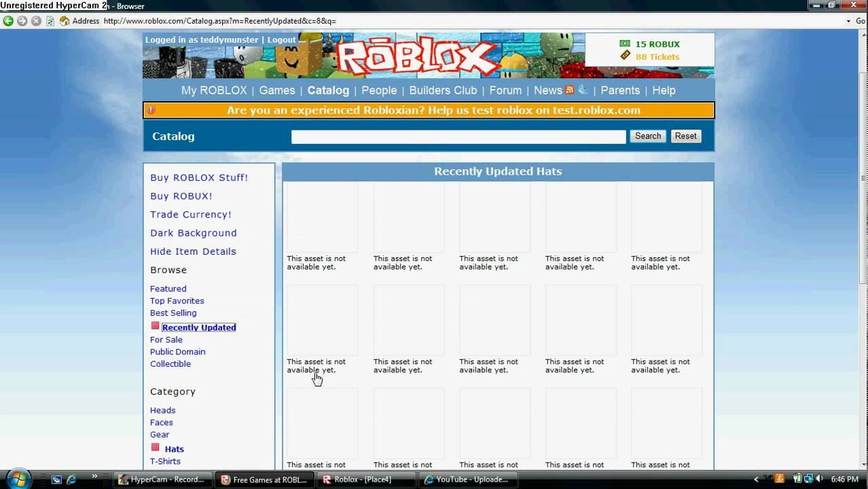Open People in navigation bar

coord(379,90)
